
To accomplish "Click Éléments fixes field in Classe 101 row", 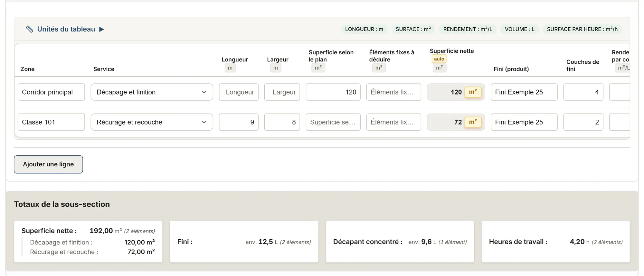I will [x=393, y=122].
